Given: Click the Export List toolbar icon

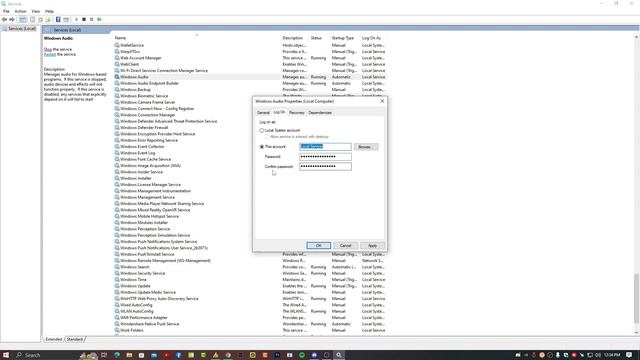Looking at the screenshot, I should point(48,19).
